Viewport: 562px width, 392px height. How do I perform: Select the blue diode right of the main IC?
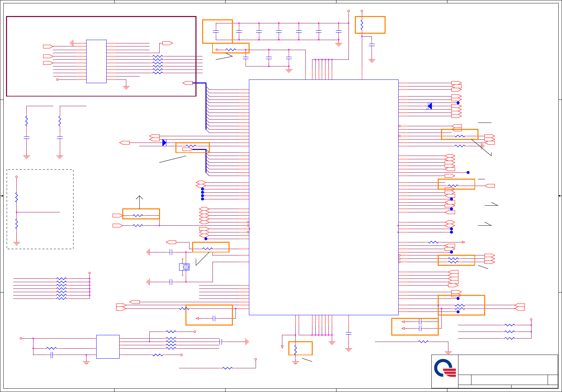click(x=430, y=106)
